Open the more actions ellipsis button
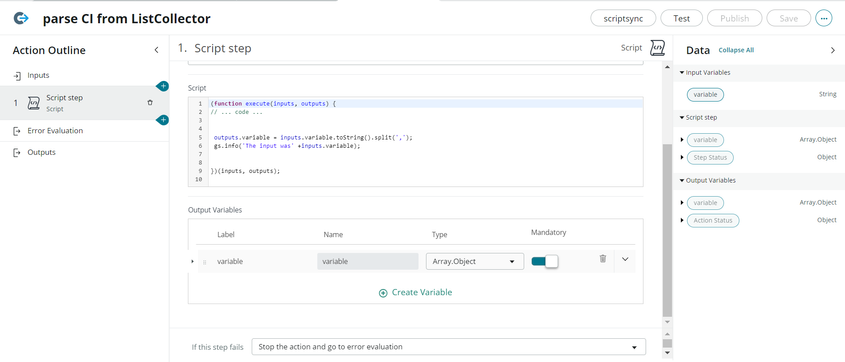Viewport: 845px width, 362px height. [x=823, y=18]
